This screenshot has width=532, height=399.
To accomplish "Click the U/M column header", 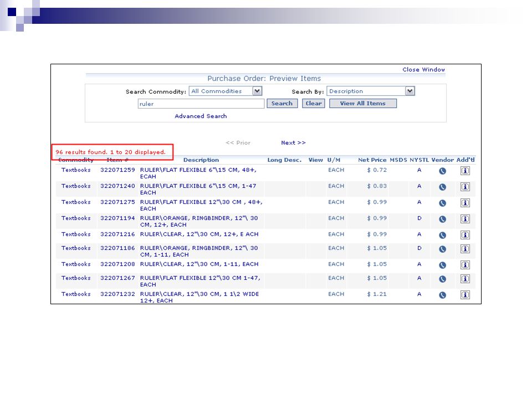I will (334, 160).
